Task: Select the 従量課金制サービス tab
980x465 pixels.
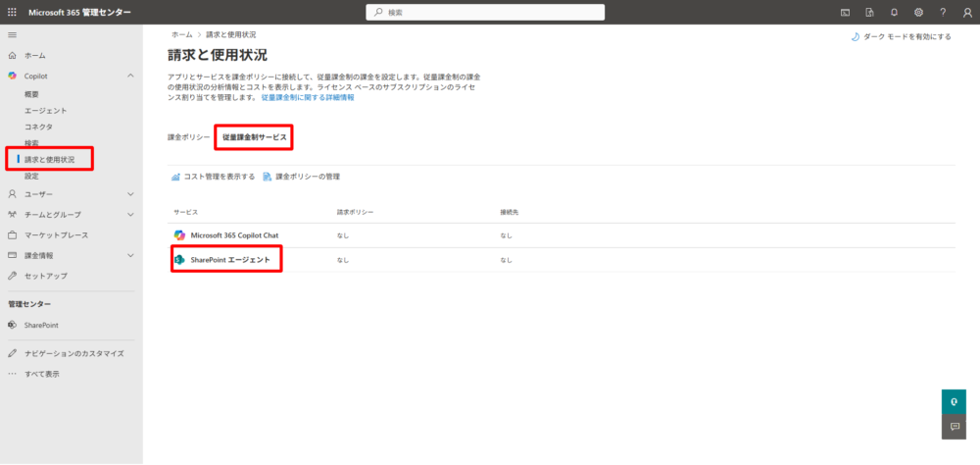Action: coord(255,137)
